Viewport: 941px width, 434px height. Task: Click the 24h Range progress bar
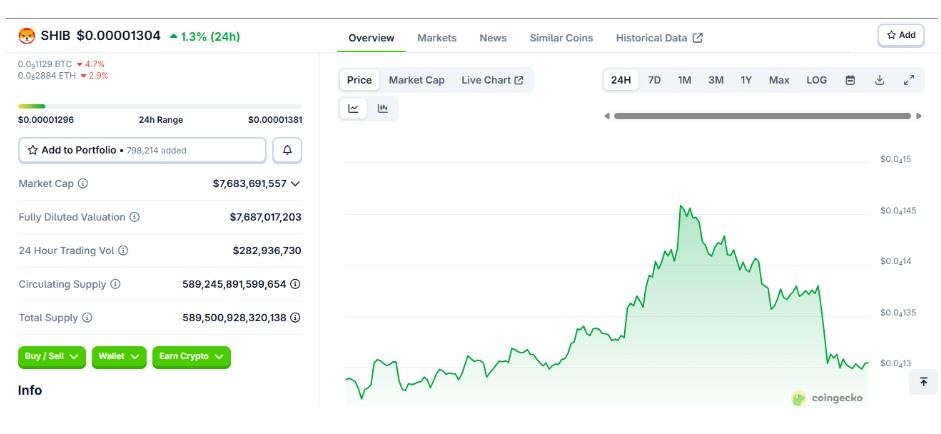coord(160,106)
